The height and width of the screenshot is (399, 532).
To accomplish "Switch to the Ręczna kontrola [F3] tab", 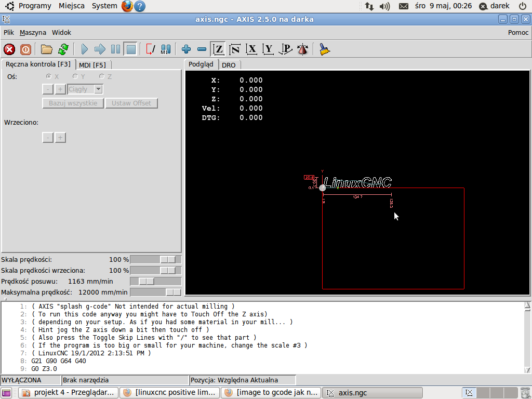I will 38,64.
